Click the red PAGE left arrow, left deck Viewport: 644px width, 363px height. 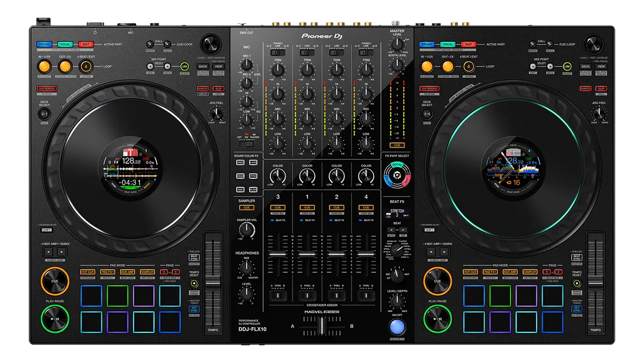point(164,272)
